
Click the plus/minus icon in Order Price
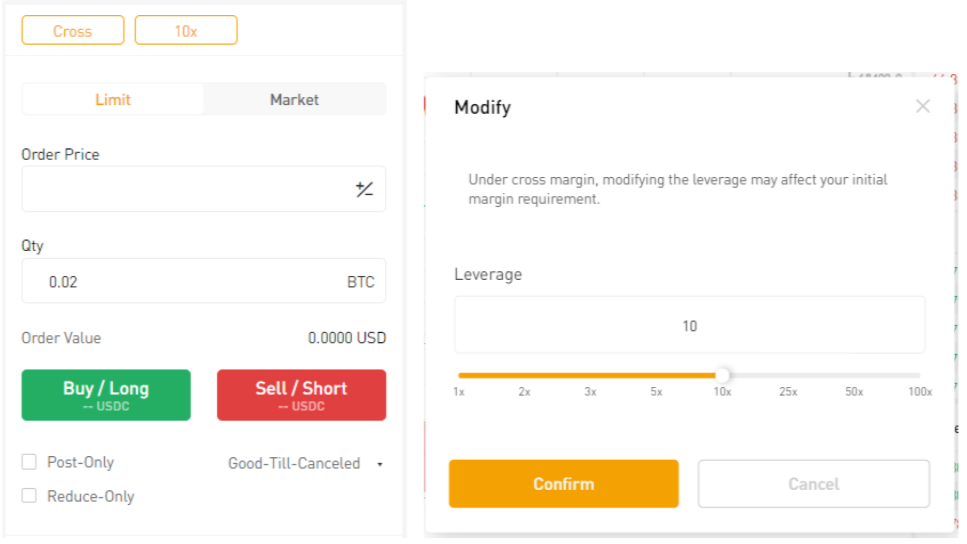point(364,189)
